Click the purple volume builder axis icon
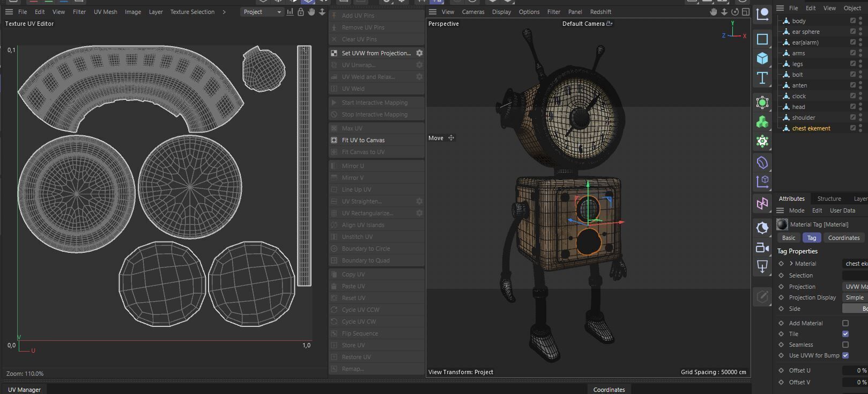Screen dimensions: 868x394 point(762,182)
